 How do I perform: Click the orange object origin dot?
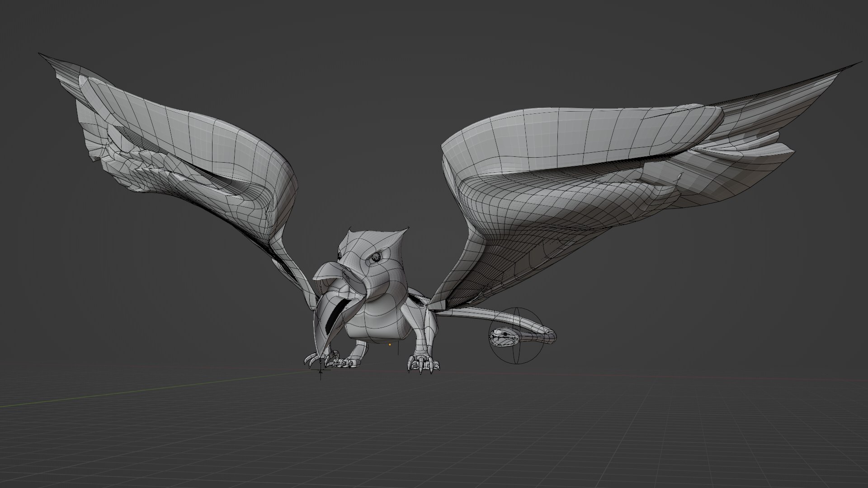tap(390, 345)
